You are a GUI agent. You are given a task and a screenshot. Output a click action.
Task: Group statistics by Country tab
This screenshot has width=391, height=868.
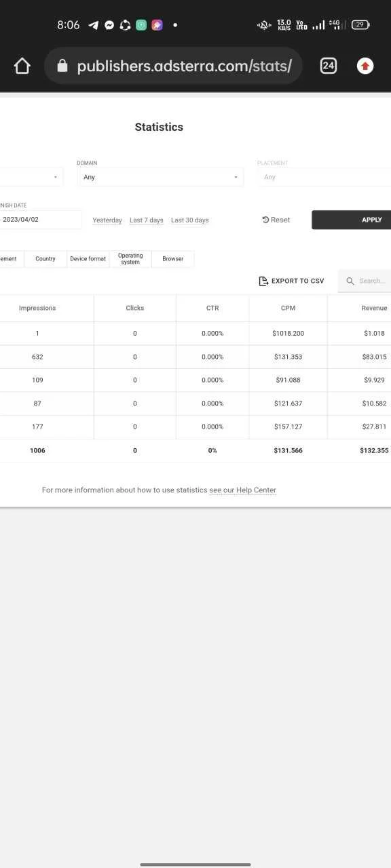coord(45,259)
